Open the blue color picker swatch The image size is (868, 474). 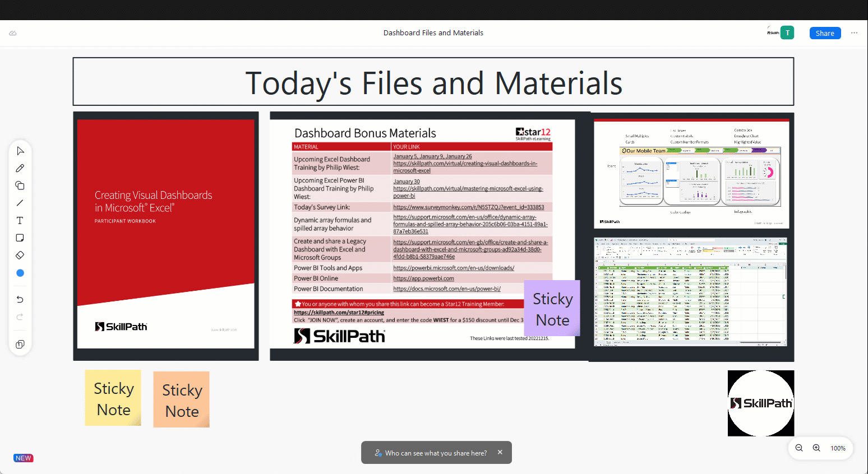tap(20, 273)
